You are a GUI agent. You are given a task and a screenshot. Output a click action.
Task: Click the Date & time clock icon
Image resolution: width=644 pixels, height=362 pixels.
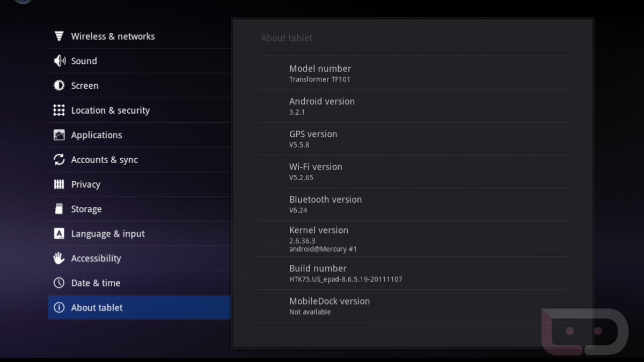(x=59, y=283)
